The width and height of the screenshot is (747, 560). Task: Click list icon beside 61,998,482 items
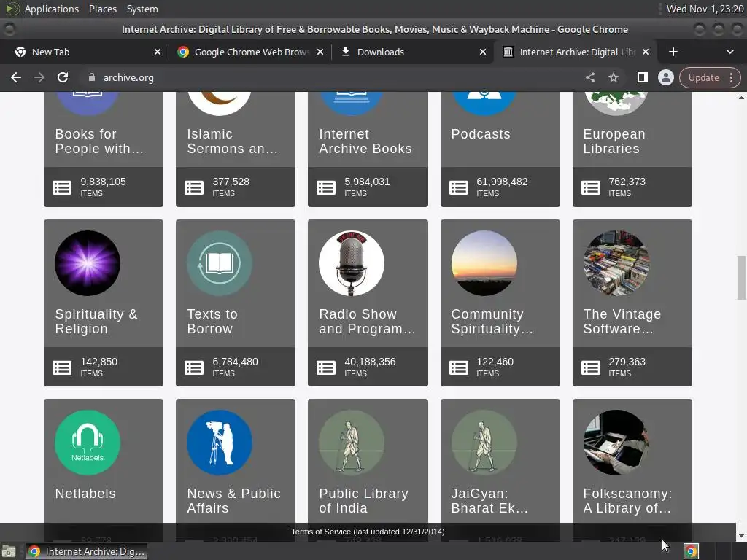(x=459, y=187)
